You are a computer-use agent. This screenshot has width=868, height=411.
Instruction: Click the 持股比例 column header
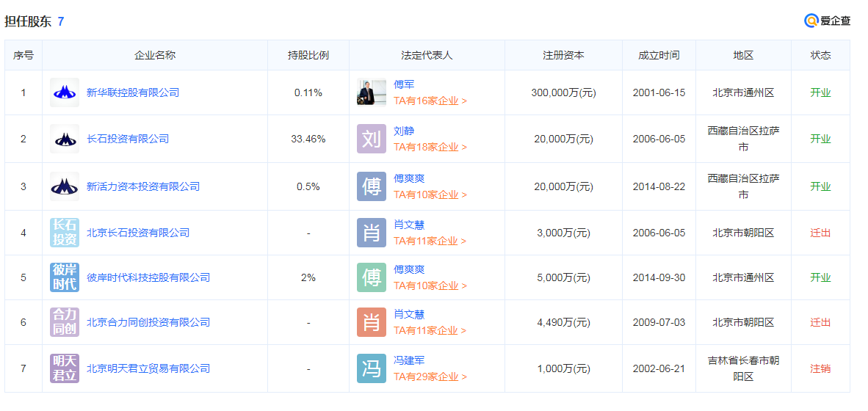coord(308,55)
